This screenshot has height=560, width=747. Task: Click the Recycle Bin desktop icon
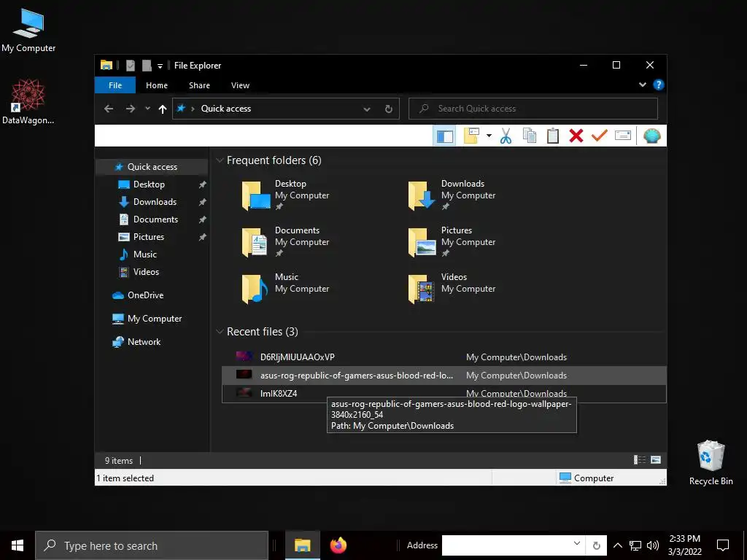click(x=711, y=463)
